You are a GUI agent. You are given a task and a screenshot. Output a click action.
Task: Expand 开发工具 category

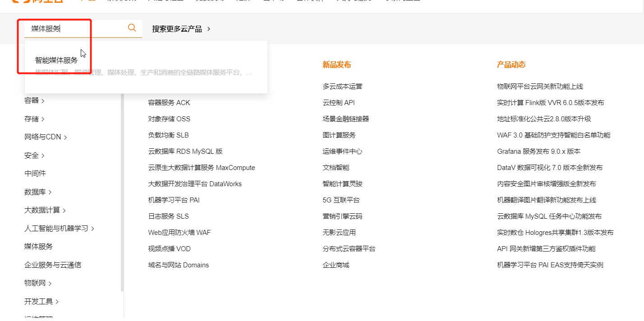pyautogui.click(x=41, y=302)
